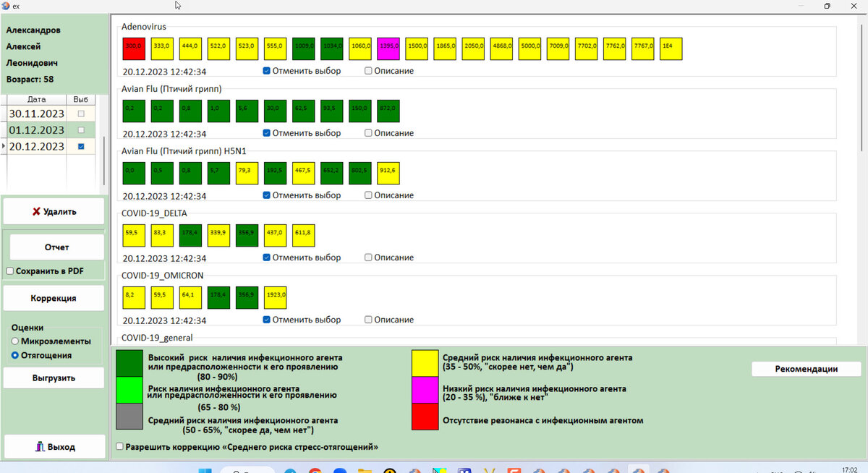Click the magenta low-risk legend swatch
The height and width of the screenshot is (473, 868).
[x=425, y=391]
